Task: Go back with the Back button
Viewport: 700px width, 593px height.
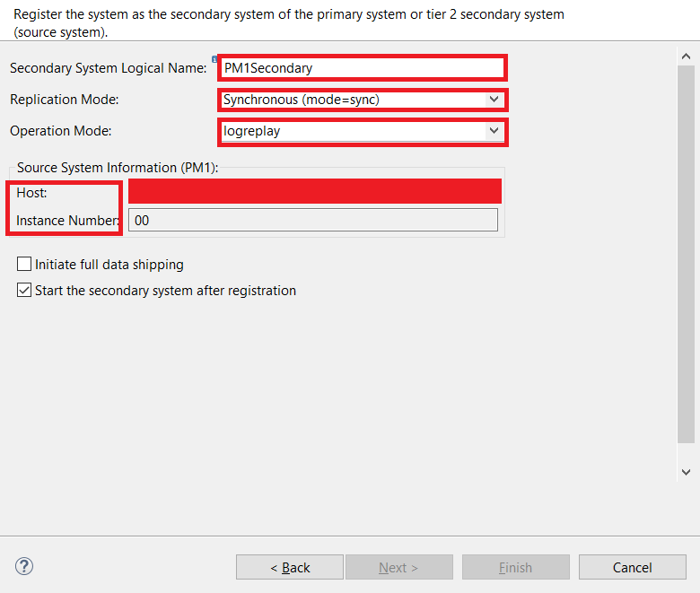Action: click(x=290, y=567)
